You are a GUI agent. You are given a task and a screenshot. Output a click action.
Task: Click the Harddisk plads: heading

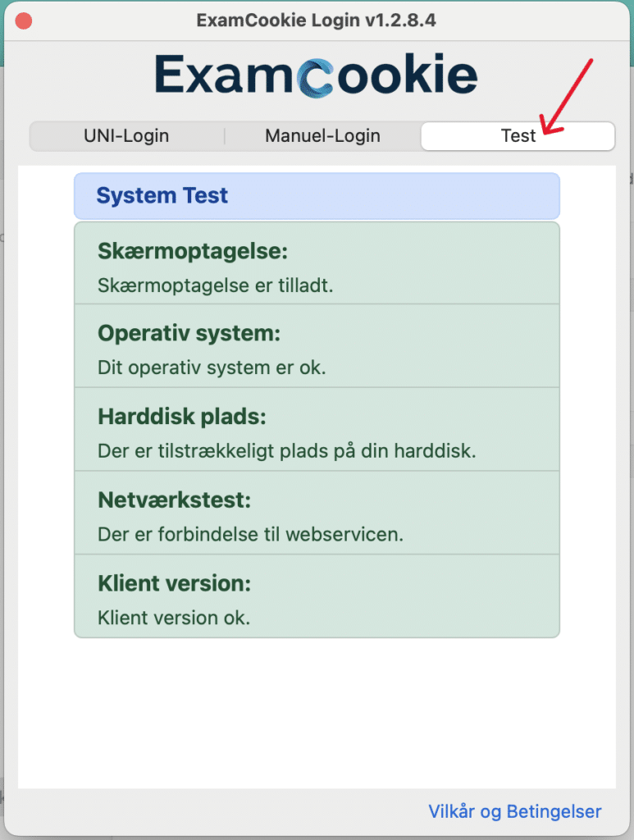[x=182, y=416]
